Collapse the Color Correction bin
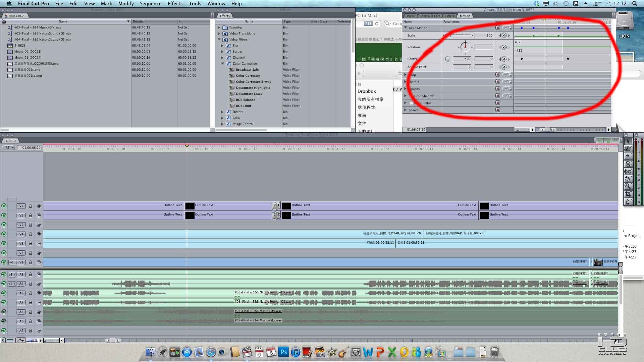Screen dimensions: 644x362 222,64
